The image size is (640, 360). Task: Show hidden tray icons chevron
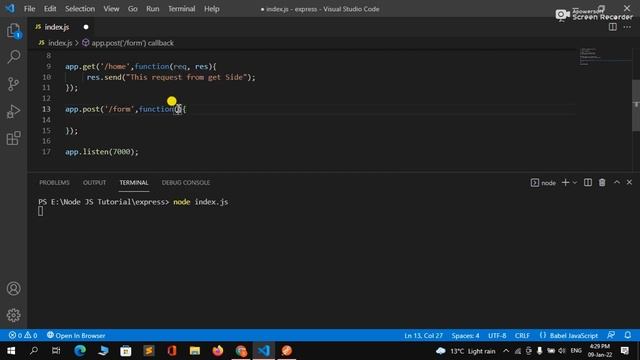pyautogui.click(x=506, y=351)
